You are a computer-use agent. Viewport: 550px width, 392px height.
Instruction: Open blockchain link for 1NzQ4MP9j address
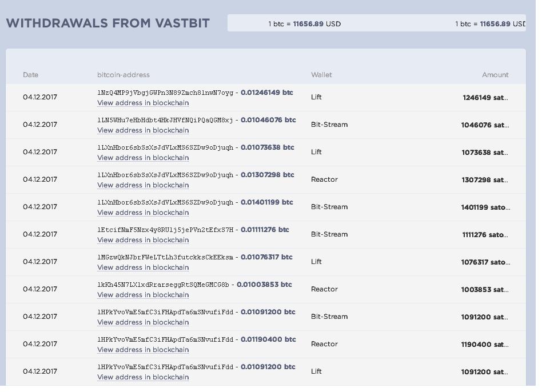tap(143, 103)
